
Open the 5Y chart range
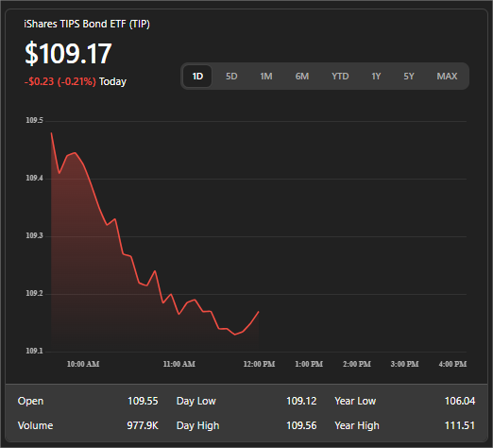409,77
